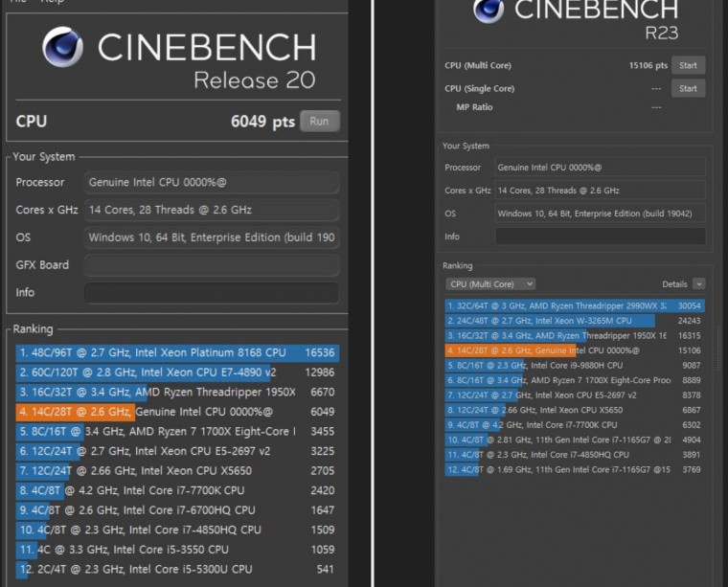Select the Xeon Platinum 8168 ranking row in R20

point(177,352)
